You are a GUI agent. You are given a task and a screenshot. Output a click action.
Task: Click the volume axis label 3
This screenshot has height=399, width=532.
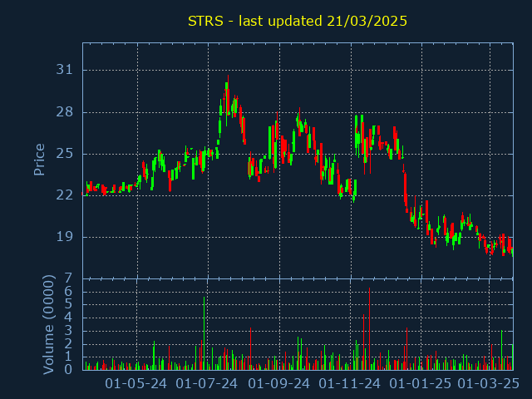click(x=68, y=331)
